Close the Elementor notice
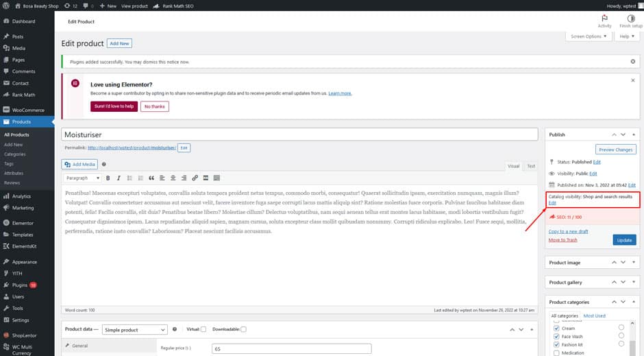The height and width of the screenshot is (356, 644). tap(633, 80)
